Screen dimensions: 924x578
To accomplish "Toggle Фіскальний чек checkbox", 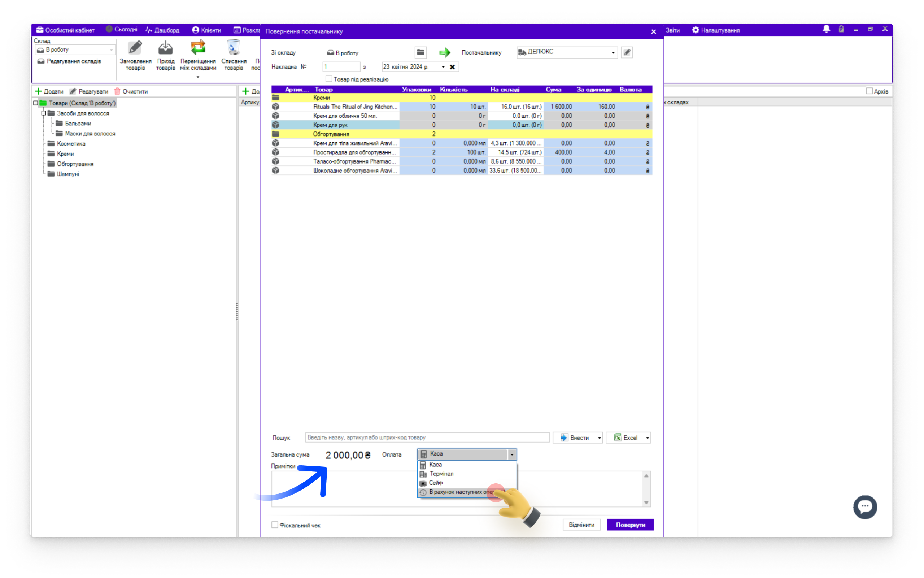I will pos(275,525).
